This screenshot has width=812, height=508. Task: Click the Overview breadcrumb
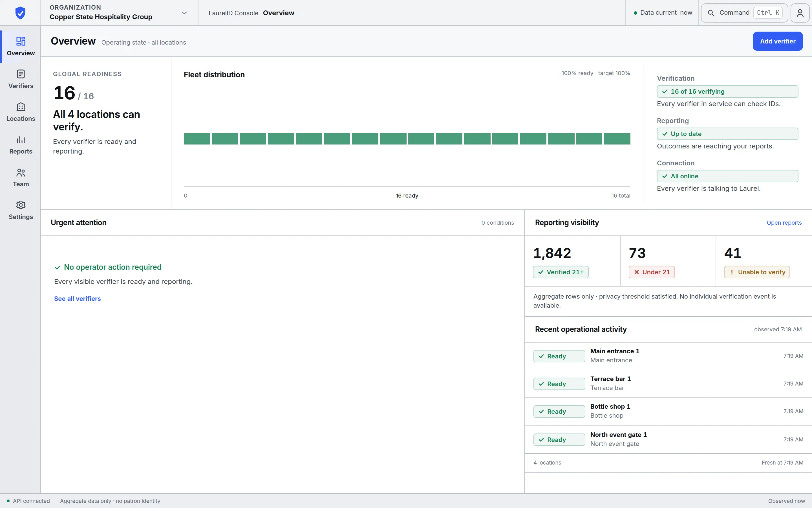pos(279,13)
